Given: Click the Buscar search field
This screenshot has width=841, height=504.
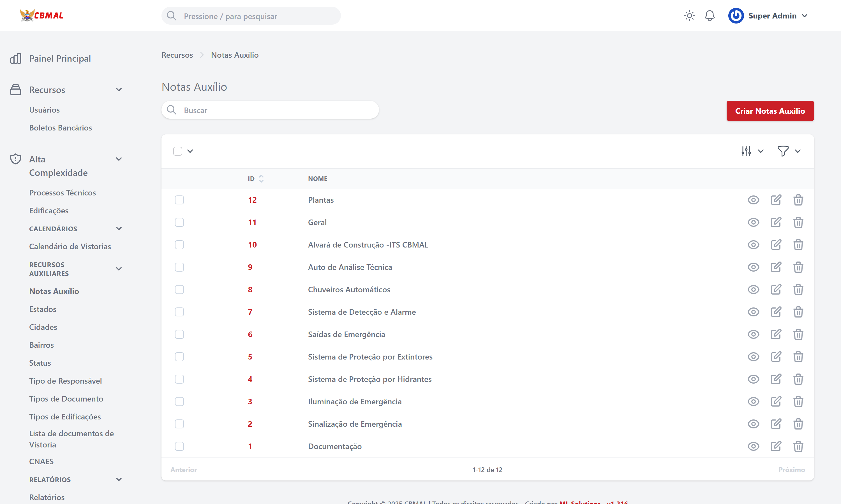Looking at the screenshot, I should pyautogui.click(x=270, y=110).
